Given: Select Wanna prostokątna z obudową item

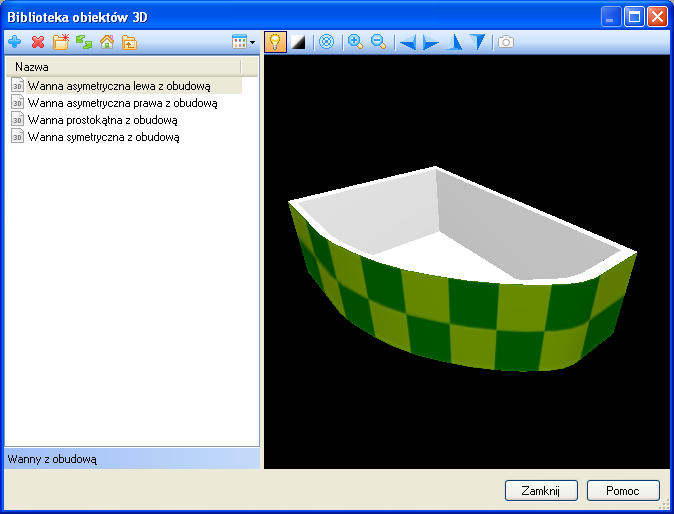Looking at the screenshot, I should coord(103,119).
